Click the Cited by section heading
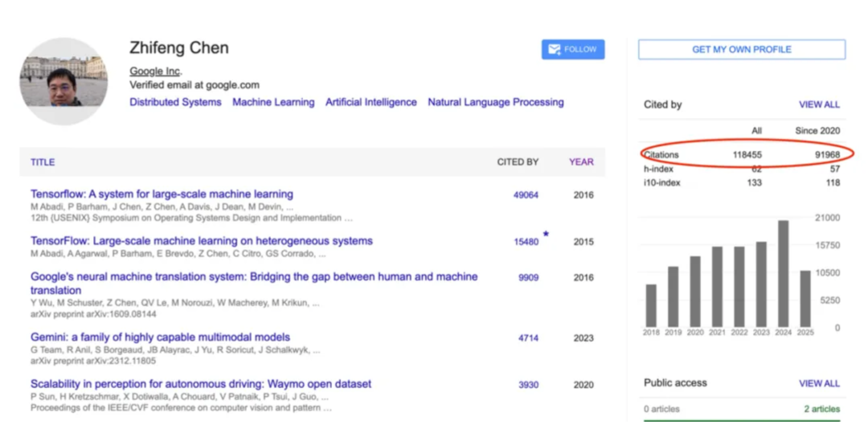The width and height of the screenshot is (868, 429). [x=662, y=104]
